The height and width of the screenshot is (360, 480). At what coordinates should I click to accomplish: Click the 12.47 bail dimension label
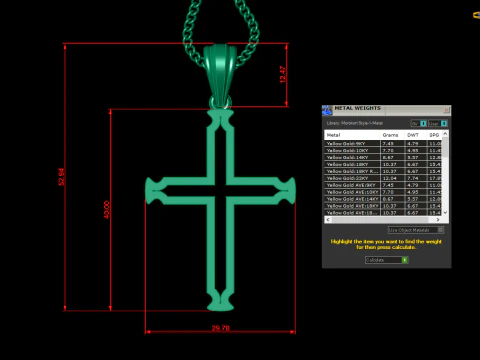(283, 75)
